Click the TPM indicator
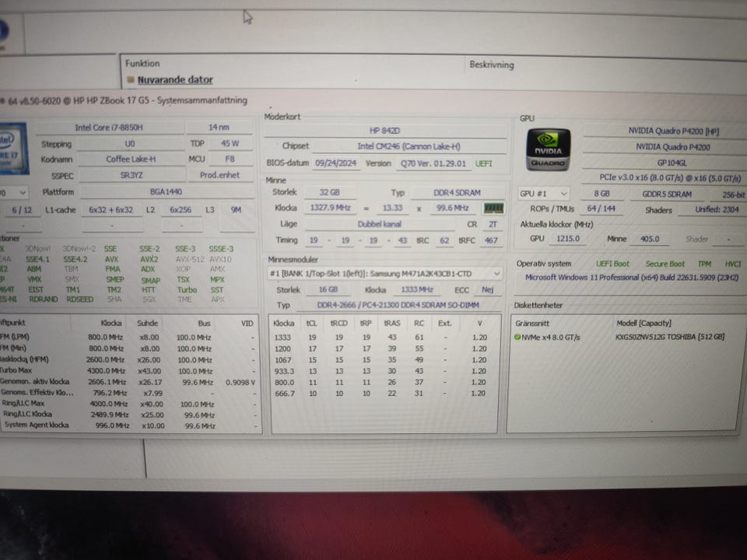 pyautogui.click(x=704, y=264)
